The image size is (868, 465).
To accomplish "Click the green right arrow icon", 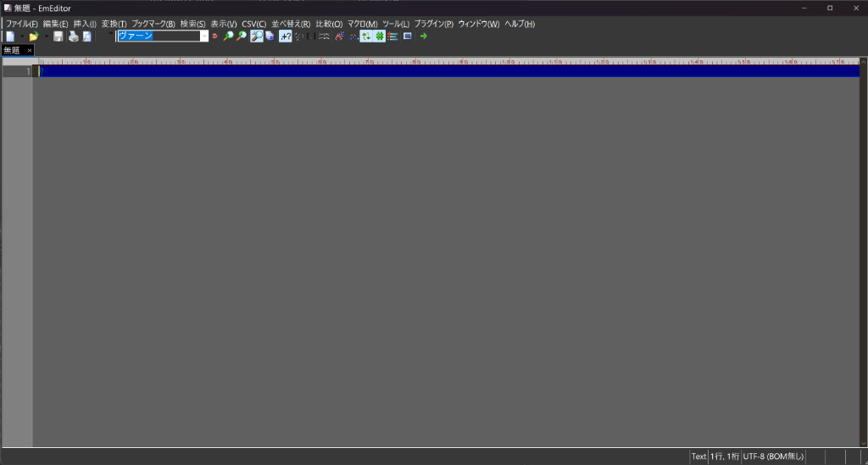I will 424,36.
